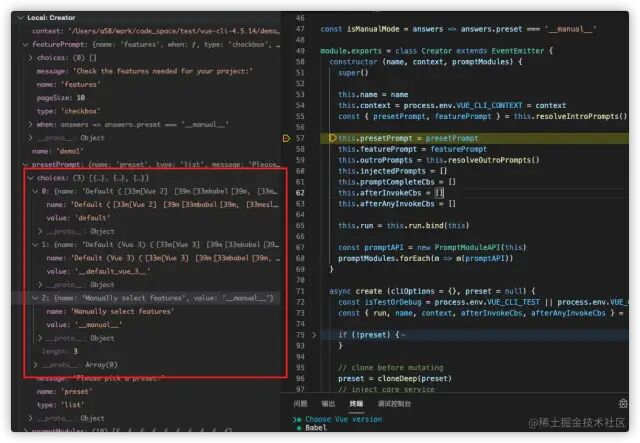640x443 pixels.
Task: Unfold the collapsed if (!preset) block arrow
Action: (314, 335)
